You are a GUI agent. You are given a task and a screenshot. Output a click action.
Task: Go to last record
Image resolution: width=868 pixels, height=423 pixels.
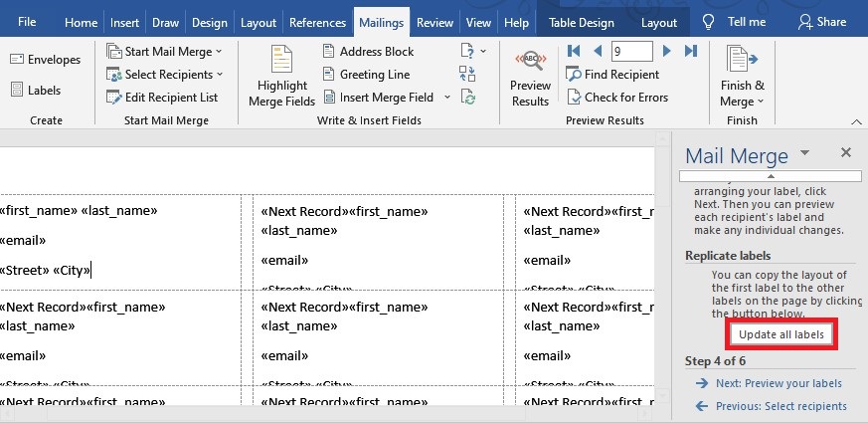coord(690,51)
